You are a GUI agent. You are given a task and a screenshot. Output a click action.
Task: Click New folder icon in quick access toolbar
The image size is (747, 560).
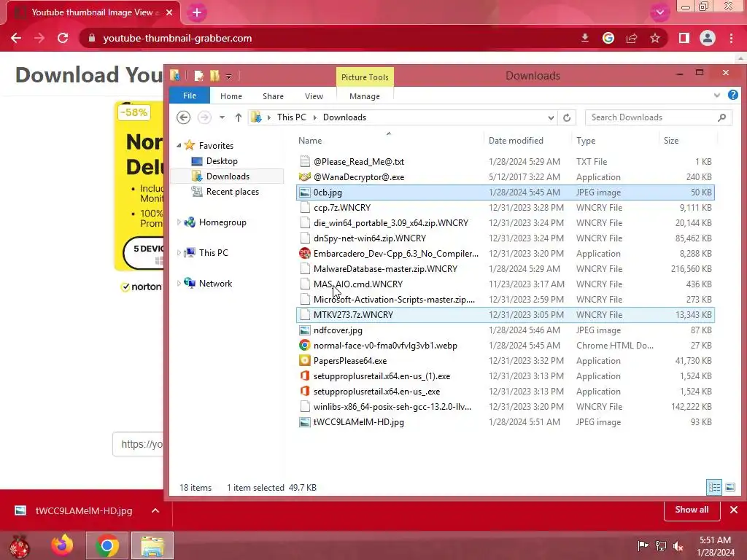click(215, 76)
